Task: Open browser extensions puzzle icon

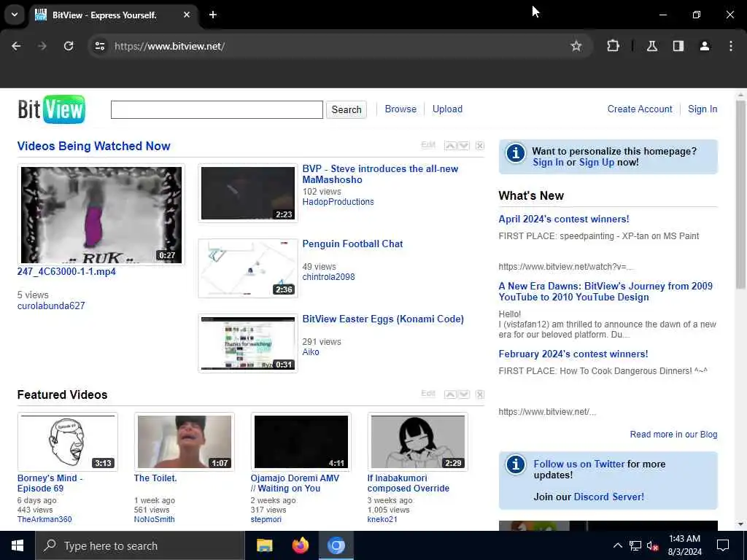Action: pyautogui.click(x=613, y=46)
